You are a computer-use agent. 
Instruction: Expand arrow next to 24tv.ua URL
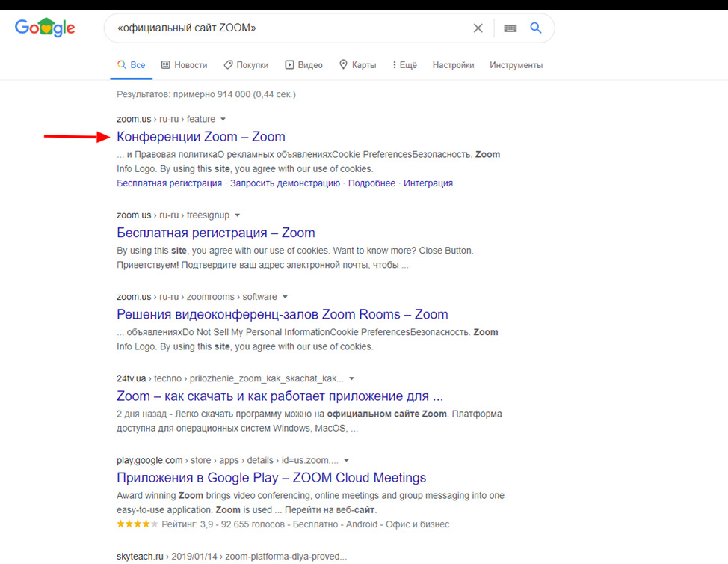[x=351, y=378]
